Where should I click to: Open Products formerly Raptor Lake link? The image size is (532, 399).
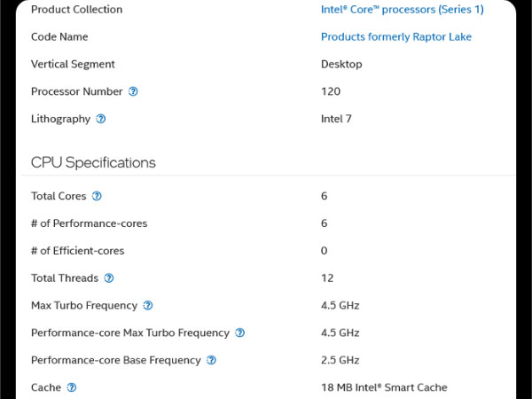click(x=396, y=36)
